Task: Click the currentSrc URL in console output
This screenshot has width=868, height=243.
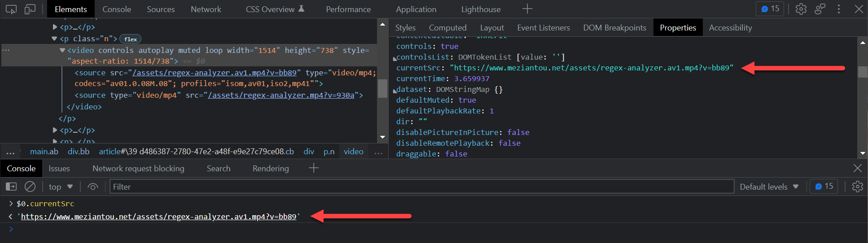Action: coord(158,217)
